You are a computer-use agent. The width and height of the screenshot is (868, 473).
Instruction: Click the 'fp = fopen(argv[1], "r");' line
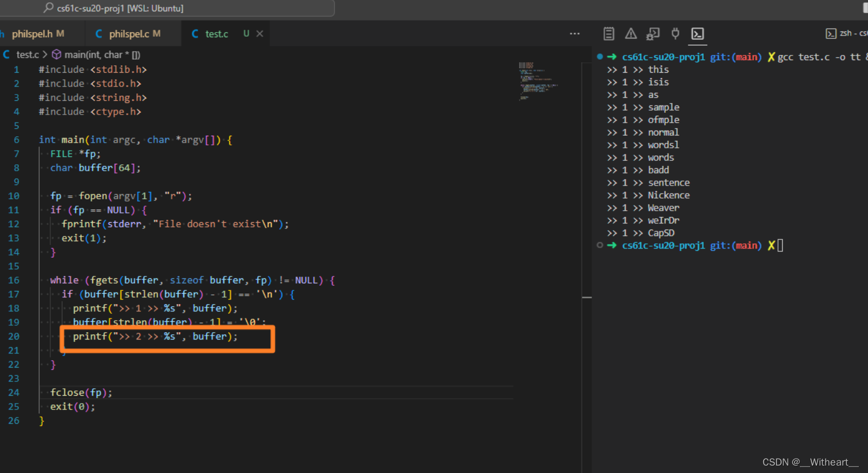pos(121,196)
